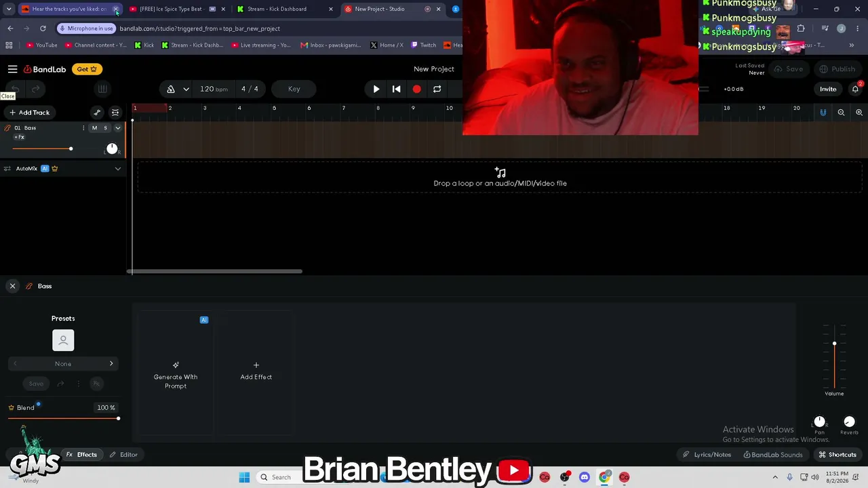Open Lyrics/Notes panel
This screenshot has width=868, height=488.
click(x=707, y=455)
